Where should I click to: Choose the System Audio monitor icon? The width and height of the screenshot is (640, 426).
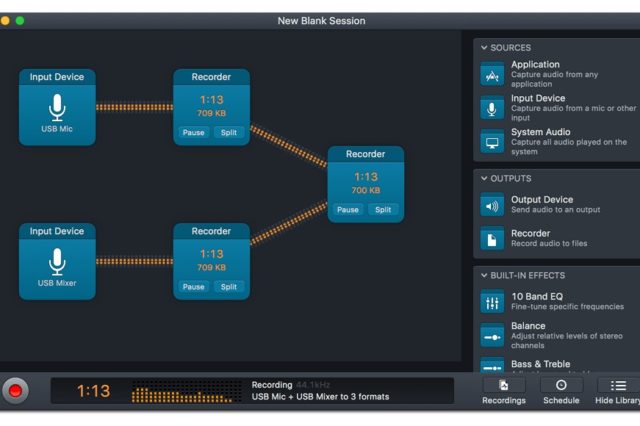click(492, 142)
